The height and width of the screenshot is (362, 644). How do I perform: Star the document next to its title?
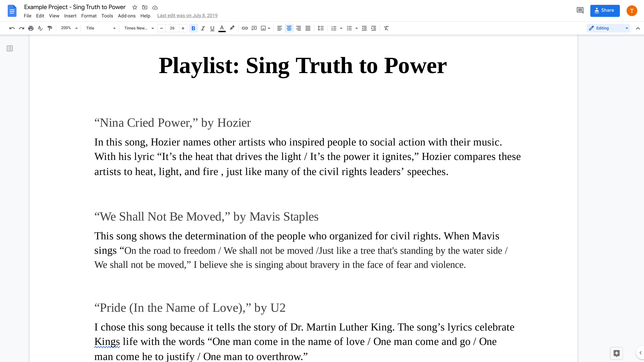(x=135, y=7)
